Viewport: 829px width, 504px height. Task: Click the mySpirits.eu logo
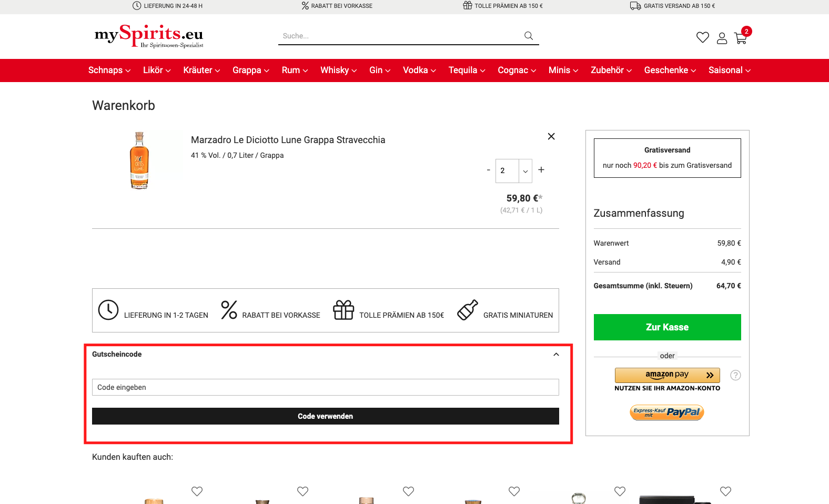point(149,36)
